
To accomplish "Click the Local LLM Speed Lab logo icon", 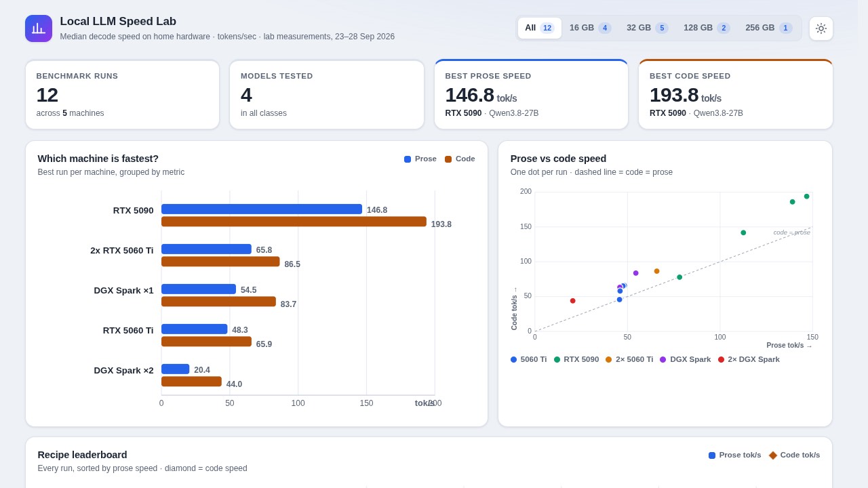I will pyautogui.click(x=39, y=28).
